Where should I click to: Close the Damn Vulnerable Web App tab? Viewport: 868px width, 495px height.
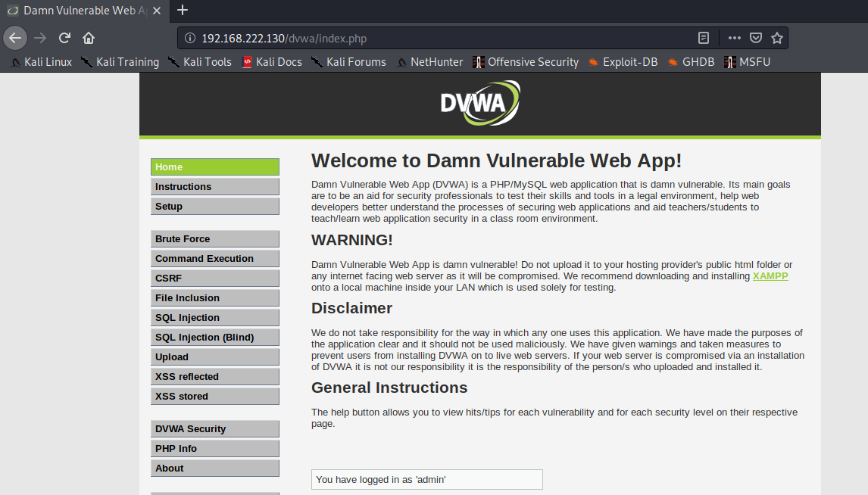tap(157, 11)
